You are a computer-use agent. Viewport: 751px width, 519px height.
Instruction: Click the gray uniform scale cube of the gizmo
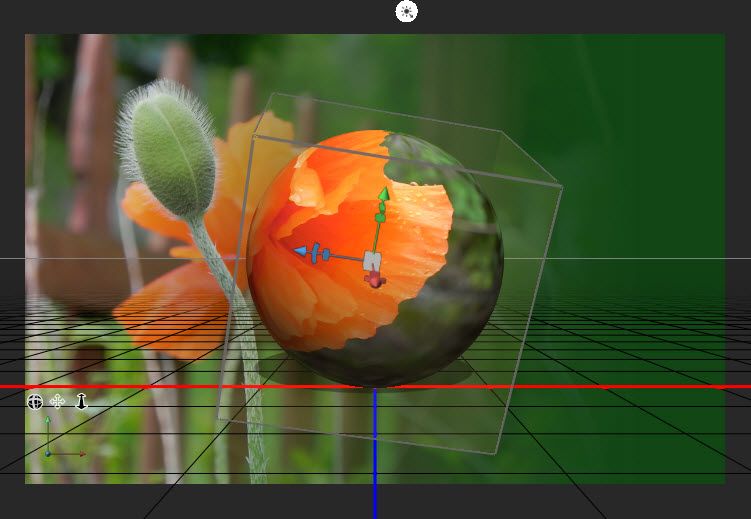372,261
